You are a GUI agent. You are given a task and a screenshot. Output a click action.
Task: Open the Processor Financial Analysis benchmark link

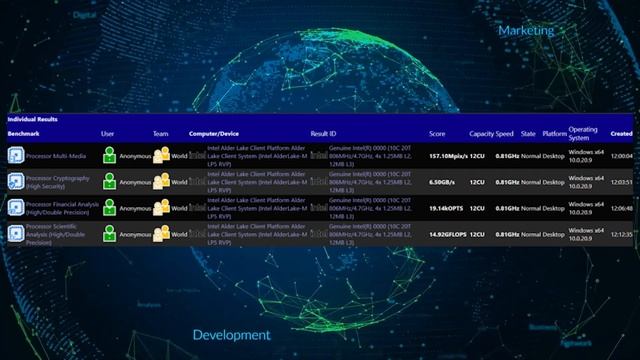pyautogui.click(x=62, y=208)
